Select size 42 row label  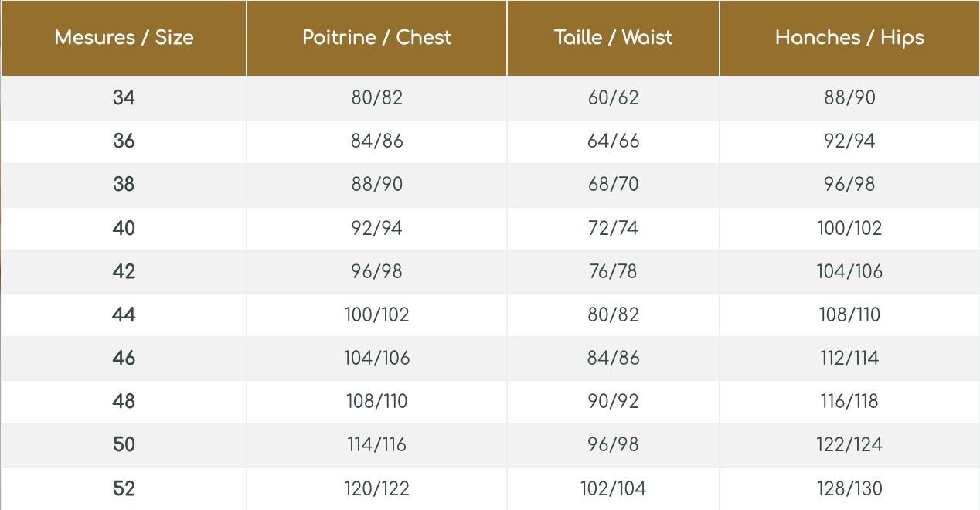click(x=124, y=271)
